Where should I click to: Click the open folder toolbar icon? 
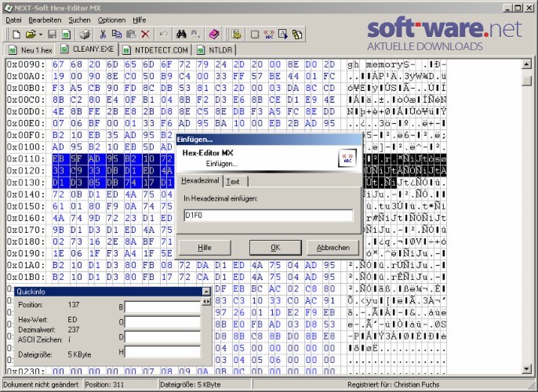31,34
